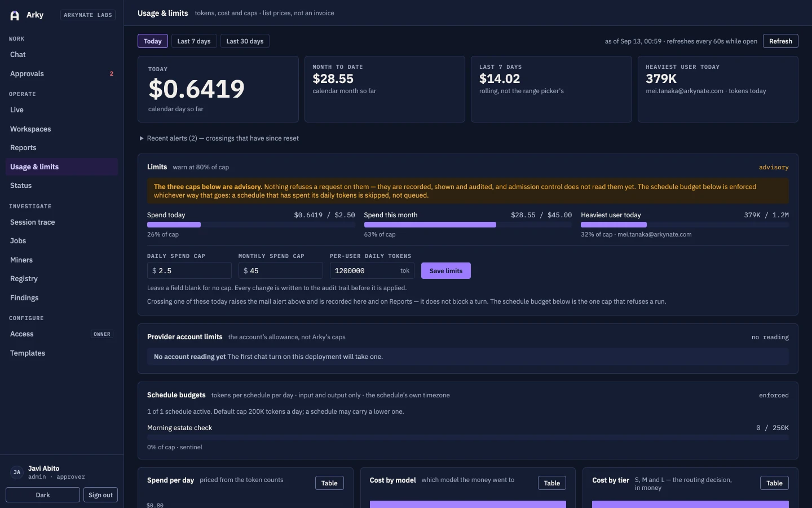812x508 pixels.
Task: Click the ARKYNATE LABS workspace badge
Action: pos(88,15)
